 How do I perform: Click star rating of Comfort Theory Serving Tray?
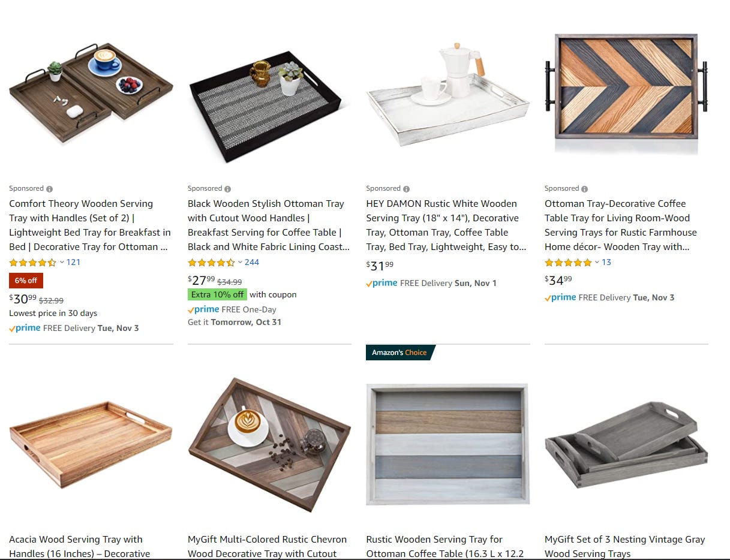[32, 263]
